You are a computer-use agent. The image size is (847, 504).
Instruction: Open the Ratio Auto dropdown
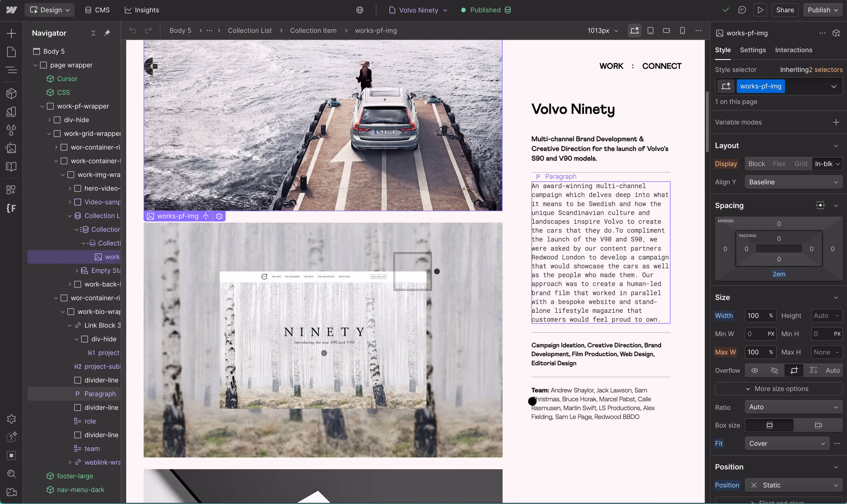pos(793,407)
